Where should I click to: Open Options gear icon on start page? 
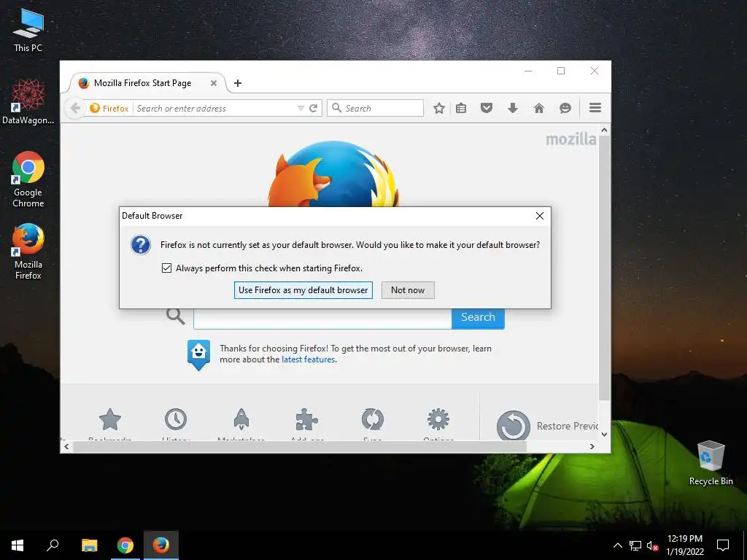tap(438, 419)
